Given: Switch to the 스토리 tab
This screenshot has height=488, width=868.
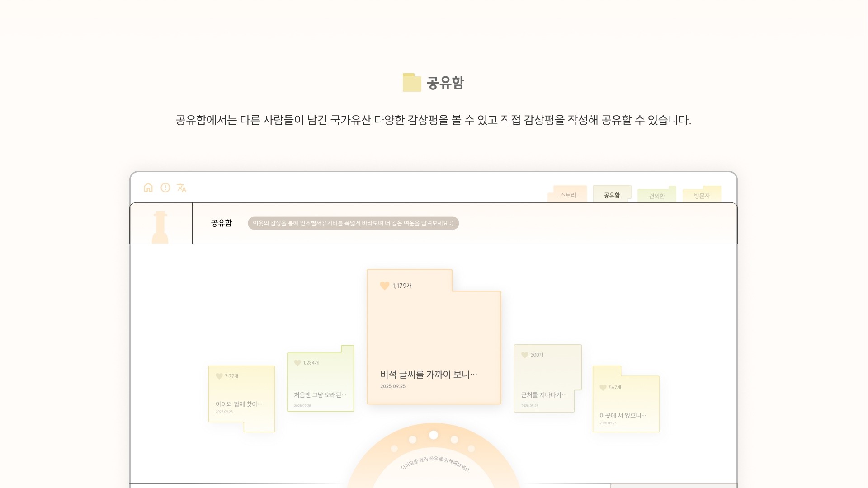Looking at the screenshot, I should tap(568, 195).
